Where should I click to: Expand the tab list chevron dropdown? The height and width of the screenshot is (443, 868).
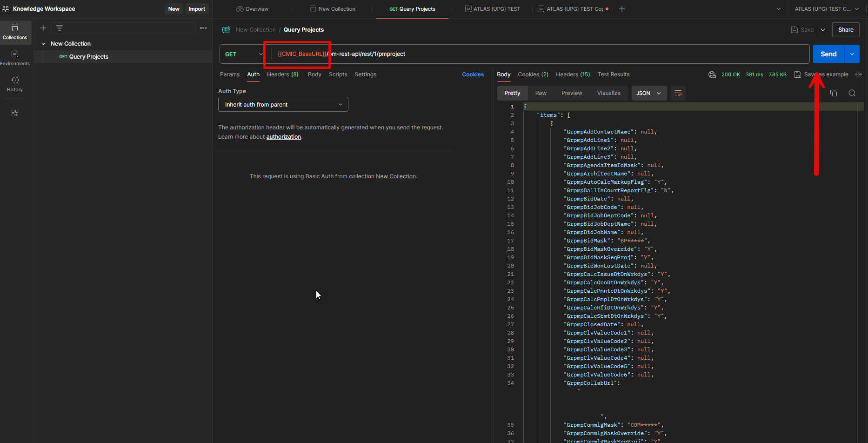779,9
